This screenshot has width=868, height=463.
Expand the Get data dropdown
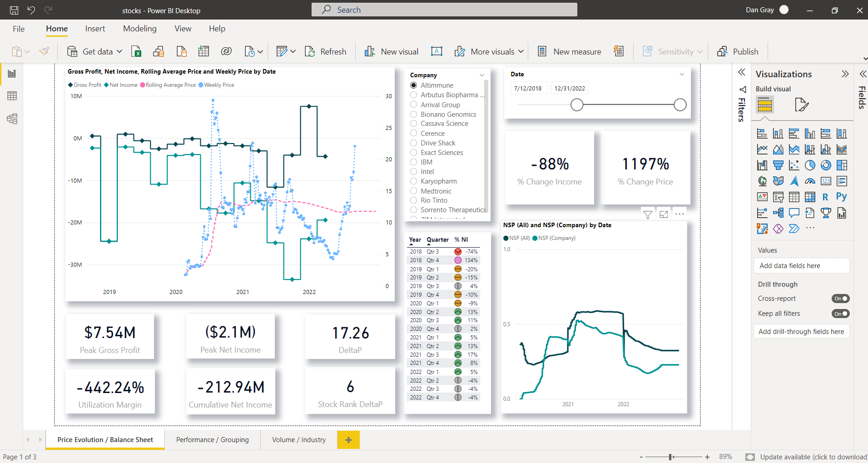tap(119, 52)
